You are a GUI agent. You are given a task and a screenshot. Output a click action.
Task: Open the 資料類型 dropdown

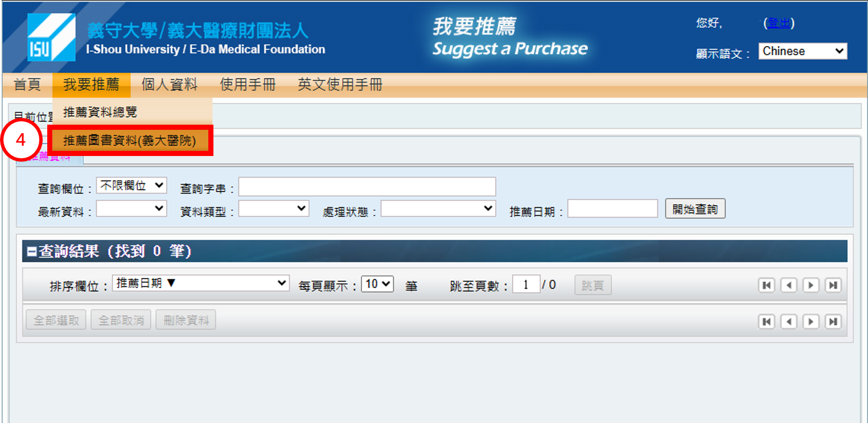[x=274, y=209]
